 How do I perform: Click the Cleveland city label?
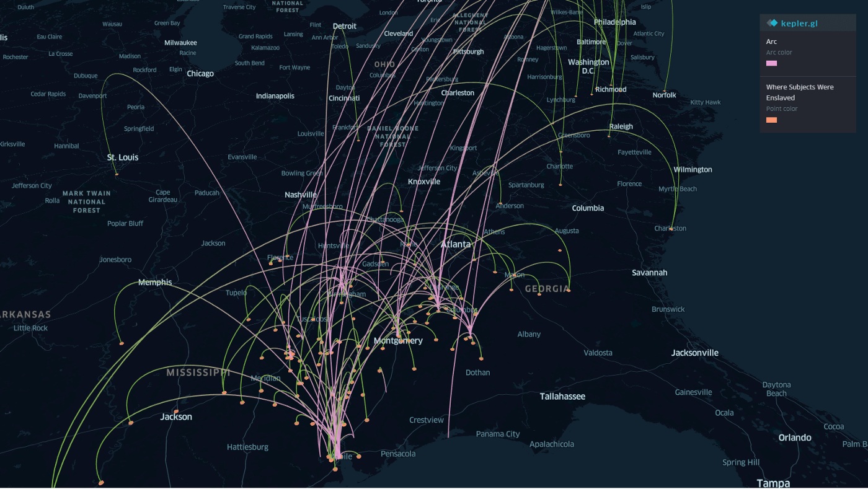[399, 33]
